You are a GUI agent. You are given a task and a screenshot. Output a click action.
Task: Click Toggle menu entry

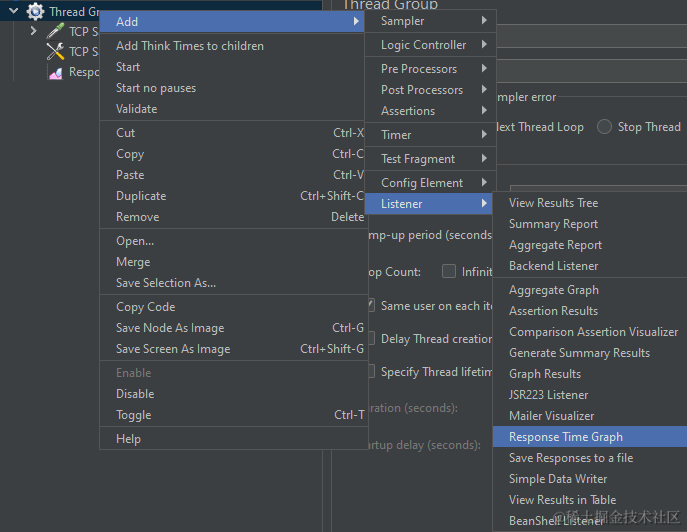(234, 415)
